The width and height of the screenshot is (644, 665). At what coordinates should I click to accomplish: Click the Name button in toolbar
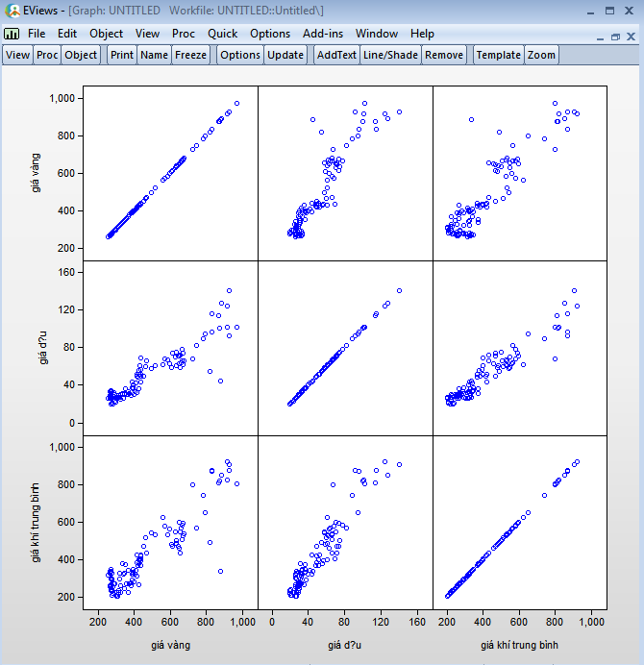(x=154, y=55)
